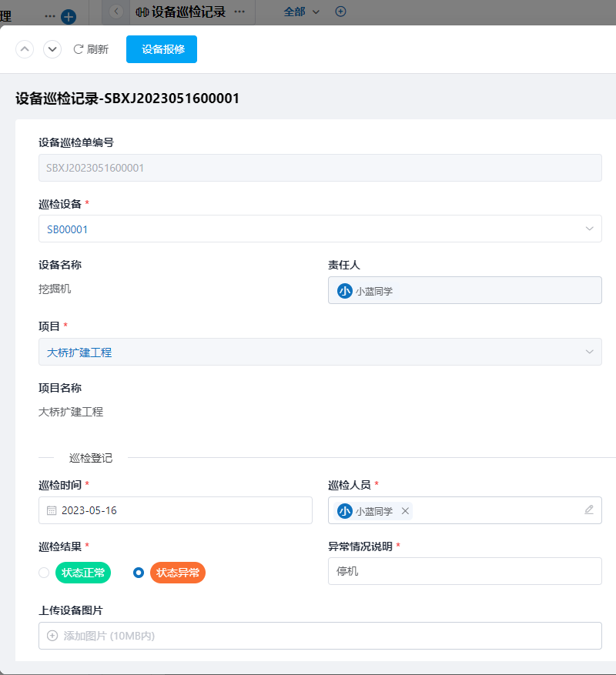
Task: Click the outlined plus icon beside 全部
Action: tap(340, 12)
